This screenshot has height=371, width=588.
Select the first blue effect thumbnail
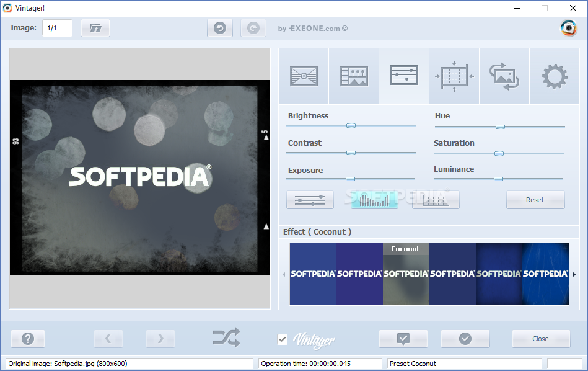pos(313,274)
